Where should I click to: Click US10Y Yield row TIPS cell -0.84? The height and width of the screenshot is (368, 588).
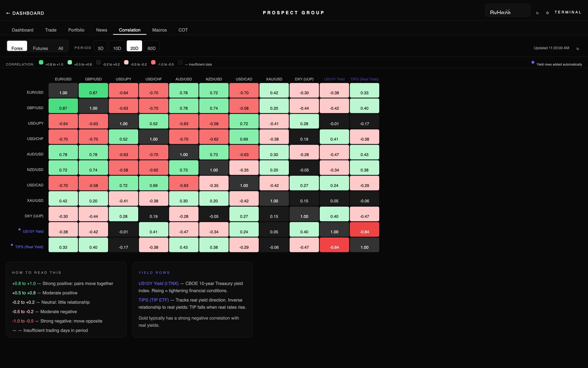click(365, 229)
